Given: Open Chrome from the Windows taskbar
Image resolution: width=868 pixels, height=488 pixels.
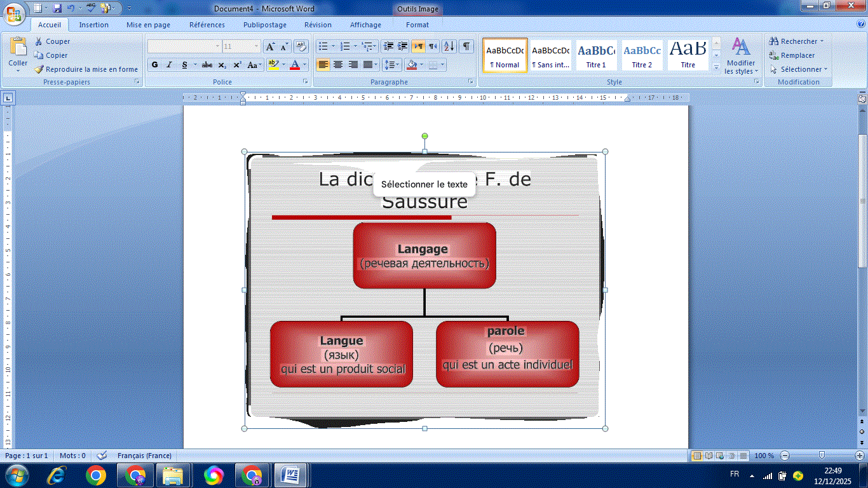Looking at the screenshot, I should click(96, 475).
